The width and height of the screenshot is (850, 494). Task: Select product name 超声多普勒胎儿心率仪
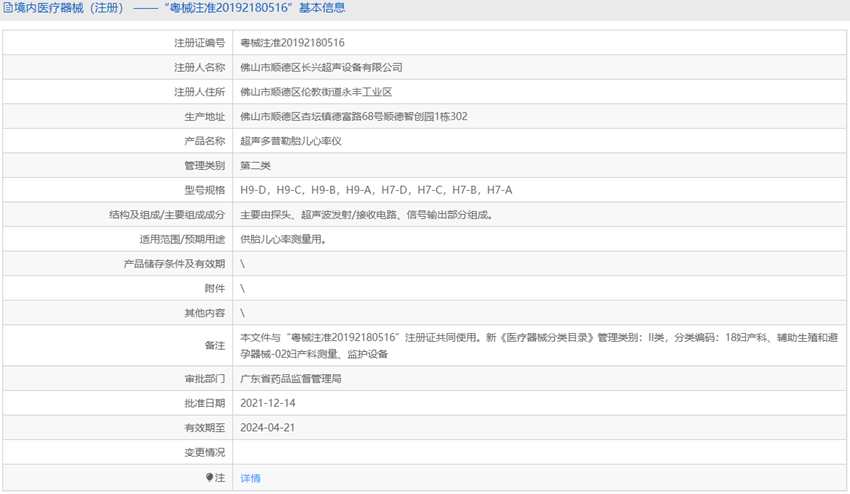[x=291, y=141]
